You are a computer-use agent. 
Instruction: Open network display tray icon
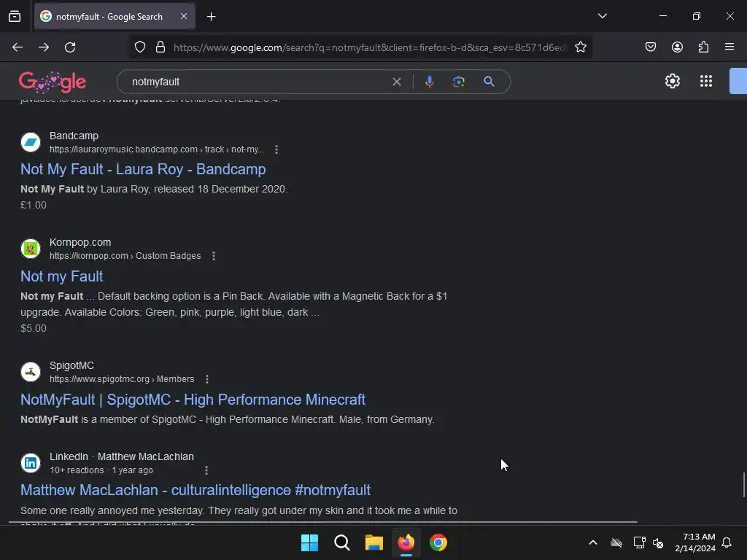pyautogui.click(x=639, y=542)
